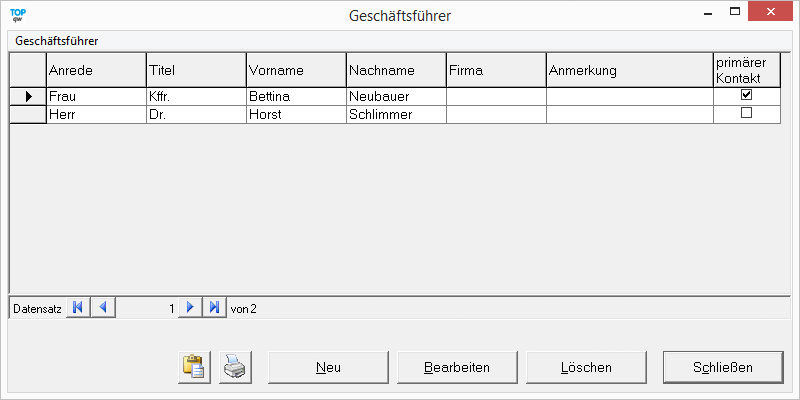Click row selector for Herr Schlimmer

click(x=28, y=114)
